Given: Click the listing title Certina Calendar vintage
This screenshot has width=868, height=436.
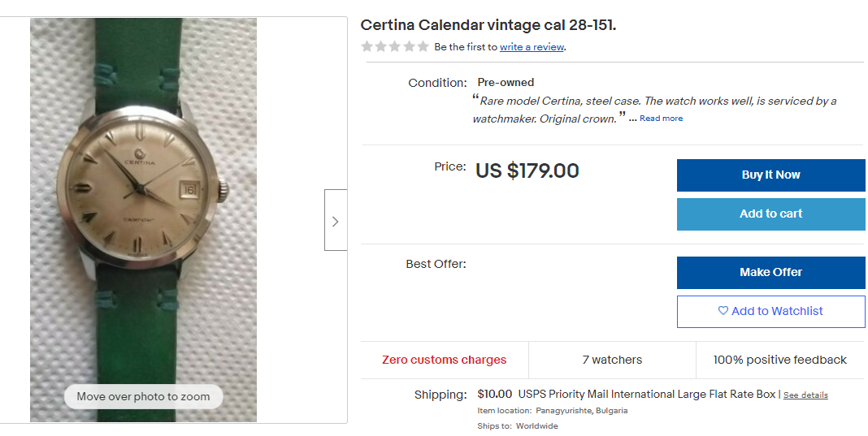Looking at the screenshot, I should click(488, 25).
